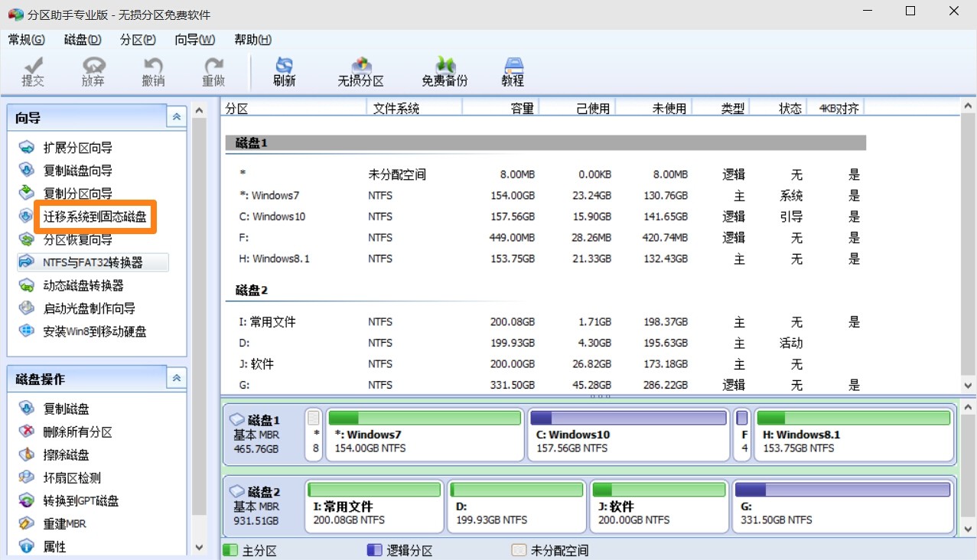The image size is (977, 560).
Task: Select the D: partition block in disk map
Action: pos(516,506)
